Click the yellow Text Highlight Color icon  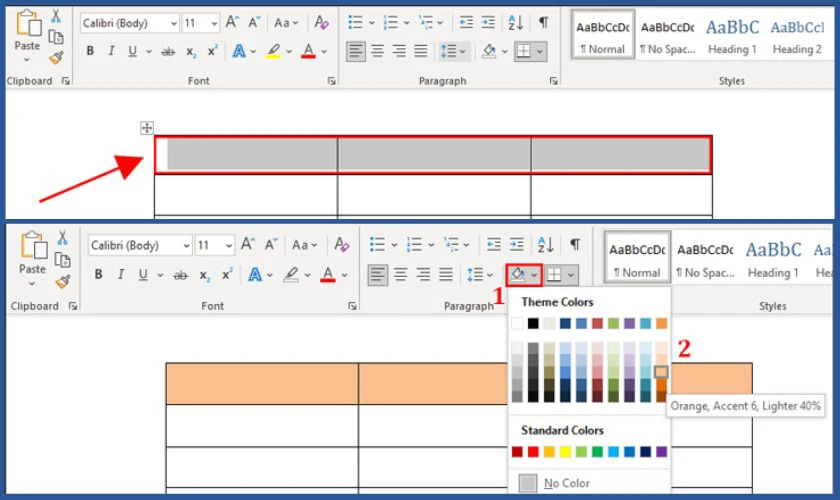pyautogui.click(x=273, y=51)
